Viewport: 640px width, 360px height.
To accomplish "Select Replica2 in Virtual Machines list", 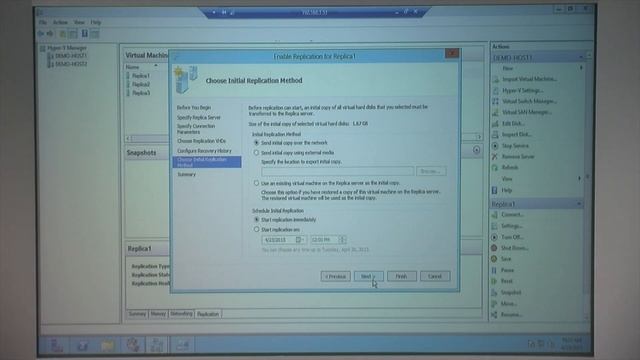I will click(x=141, y=84).
